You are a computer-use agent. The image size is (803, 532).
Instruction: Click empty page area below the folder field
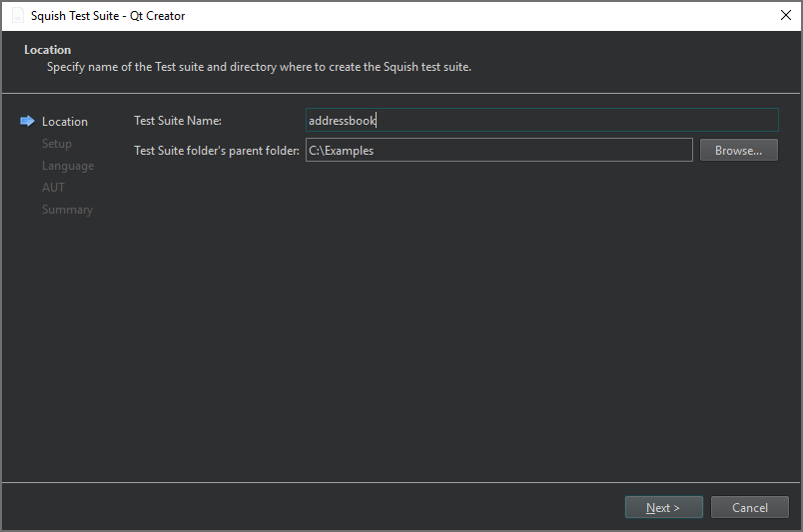click(449, 319)
